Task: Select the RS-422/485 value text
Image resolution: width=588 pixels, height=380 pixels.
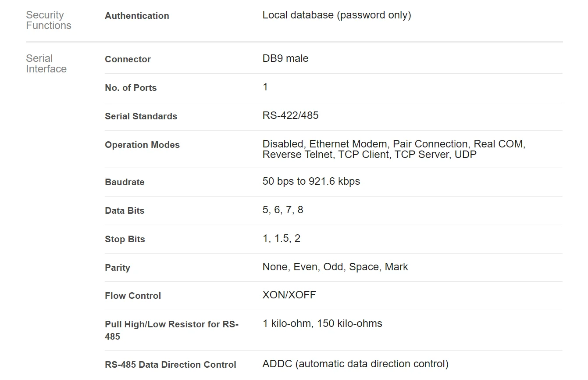Action: (290, 115)
